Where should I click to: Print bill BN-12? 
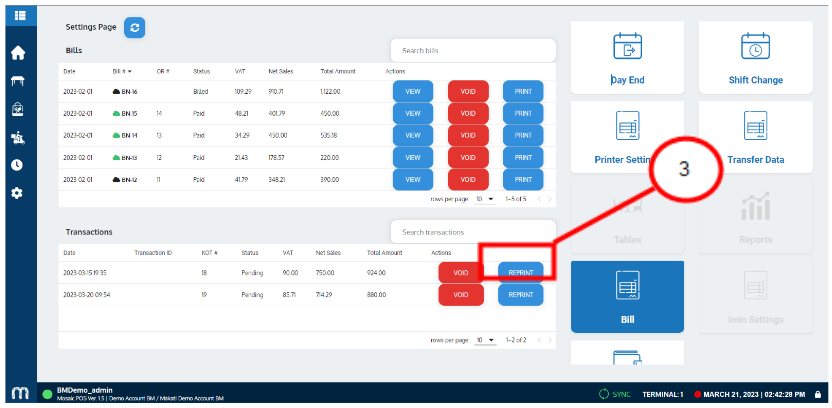pyautogui.click(x=523, y=180)
